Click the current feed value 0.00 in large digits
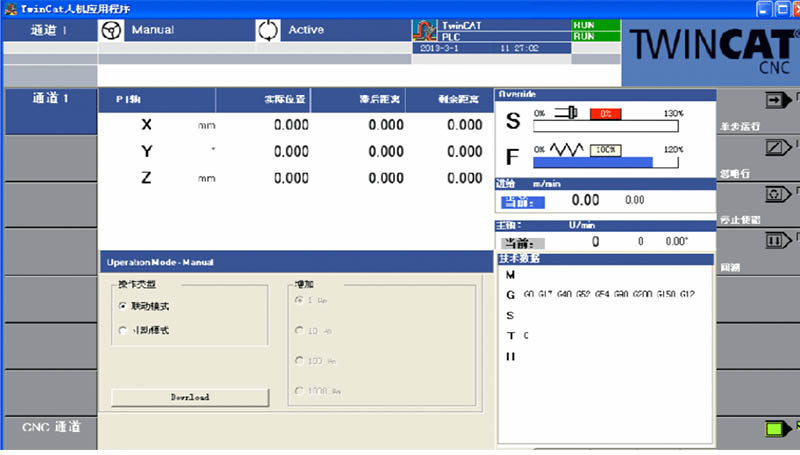 point(585,200)
